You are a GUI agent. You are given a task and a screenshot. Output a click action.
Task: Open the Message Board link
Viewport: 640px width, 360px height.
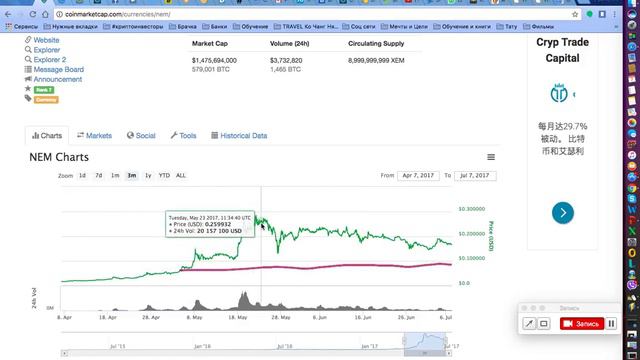click(x=58, y=69)
